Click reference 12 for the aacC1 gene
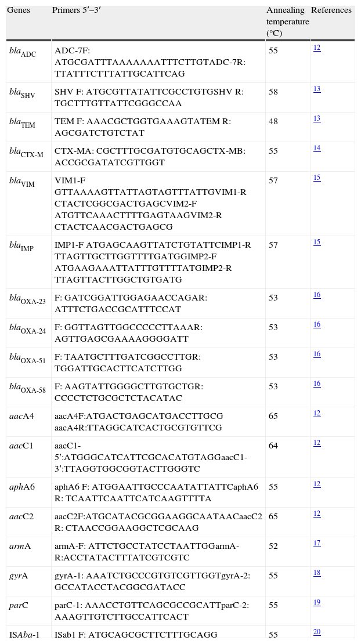 click(317, 443)
